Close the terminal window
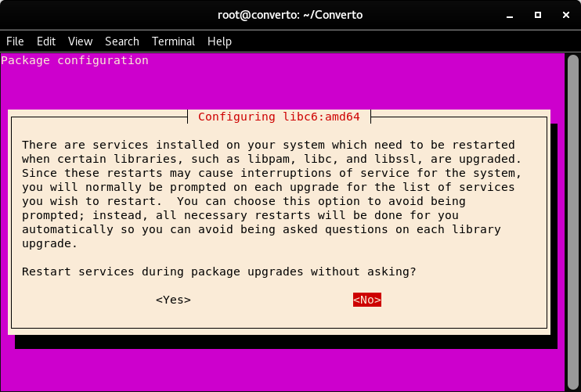Image resolution: width=581 pixels, height=392 pixels. click(566, 15)
